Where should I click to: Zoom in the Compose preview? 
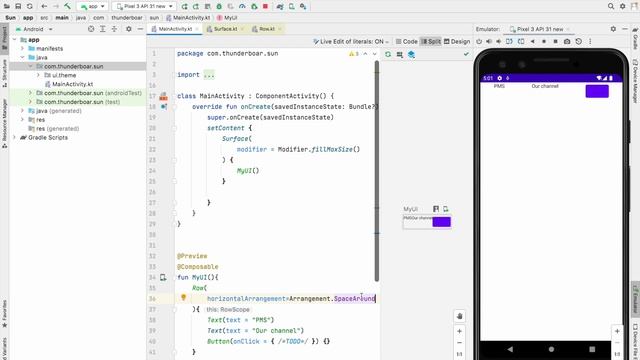[x=460, y=331]
